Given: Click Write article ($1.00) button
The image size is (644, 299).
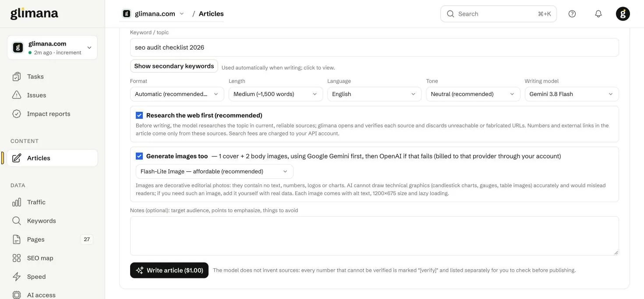Looking at the screenshot, I should tap(169, 270).
